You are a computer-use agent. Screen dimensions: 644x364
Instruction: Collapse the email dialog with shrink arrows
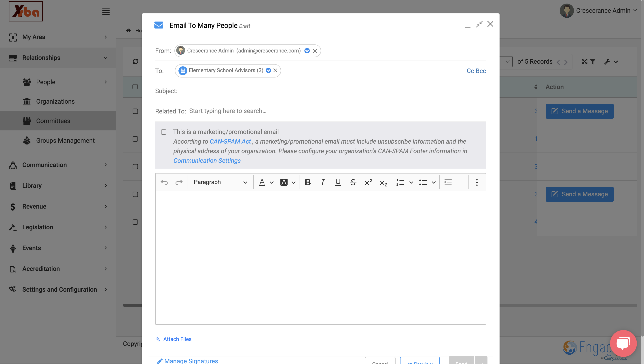pos(479,24)
